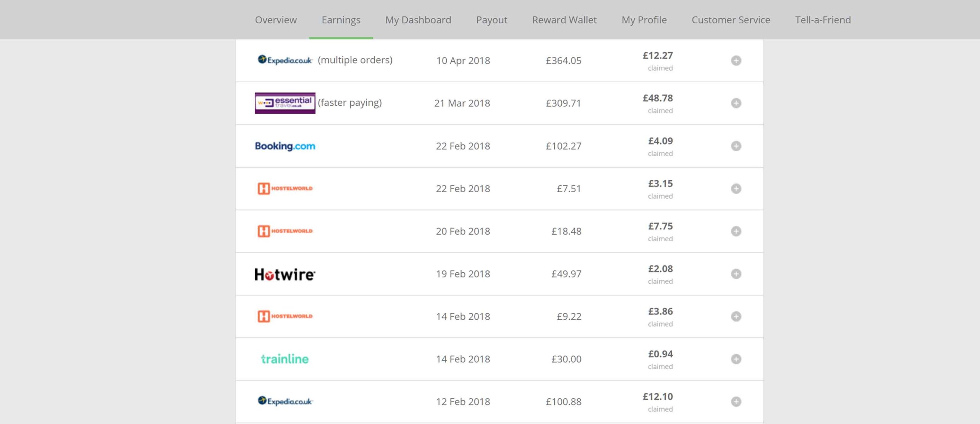Click the purchase amount £309.71
The width and height of the screenshot is (980, 424).
click(563, 103)
